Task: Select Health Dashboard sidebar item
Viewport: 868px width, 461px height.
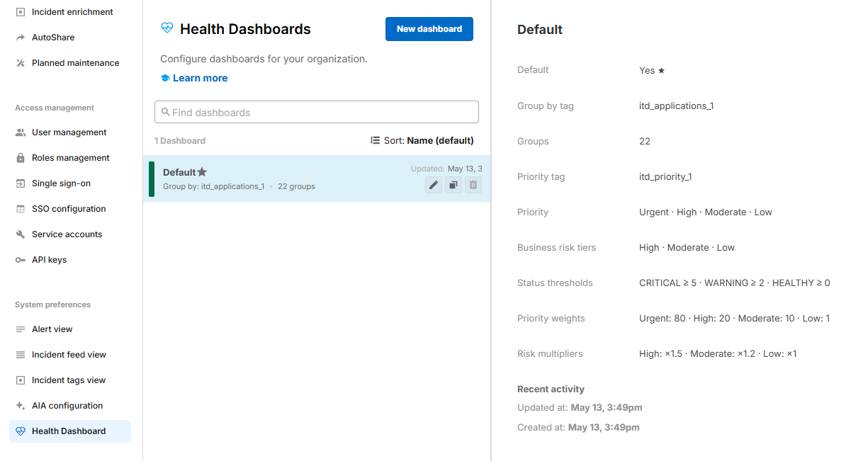Action: pyautogui.click(x=69, y=431)
